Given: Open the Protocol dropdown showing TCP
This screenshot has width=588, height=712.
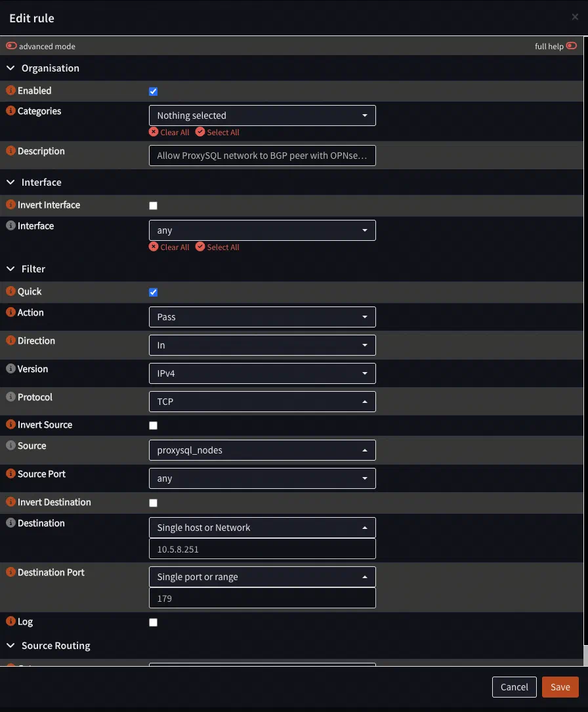Looking at the screenshot, I should [262, 402].
